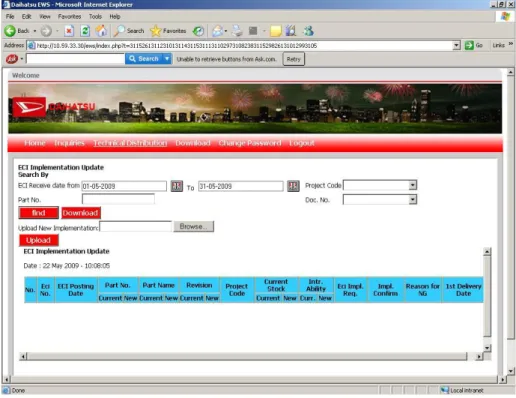Open calendar picker for the To date
Image resolution: width=516 pixels, height=398 pixels.
coord(293,186)
